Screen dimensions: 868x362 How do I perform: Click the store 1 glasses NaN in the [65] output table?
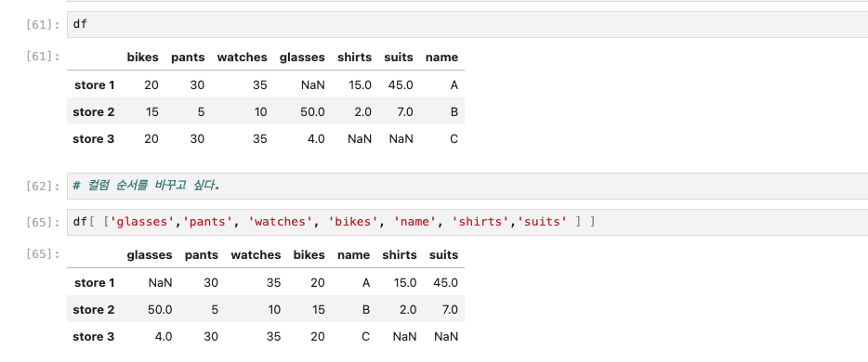[x=161, y=283]
